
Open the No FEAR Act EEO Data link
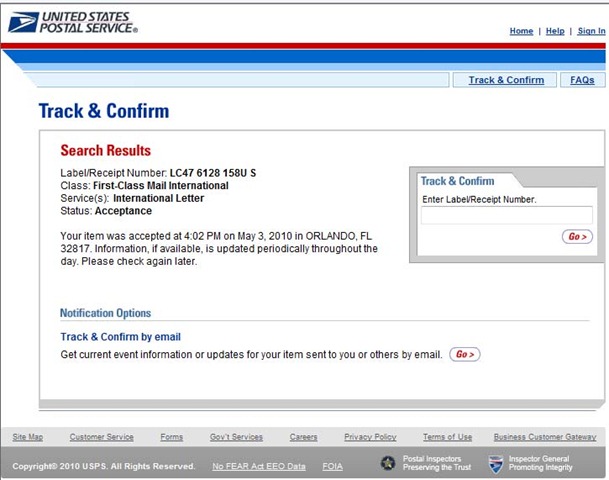coord(259,466)
